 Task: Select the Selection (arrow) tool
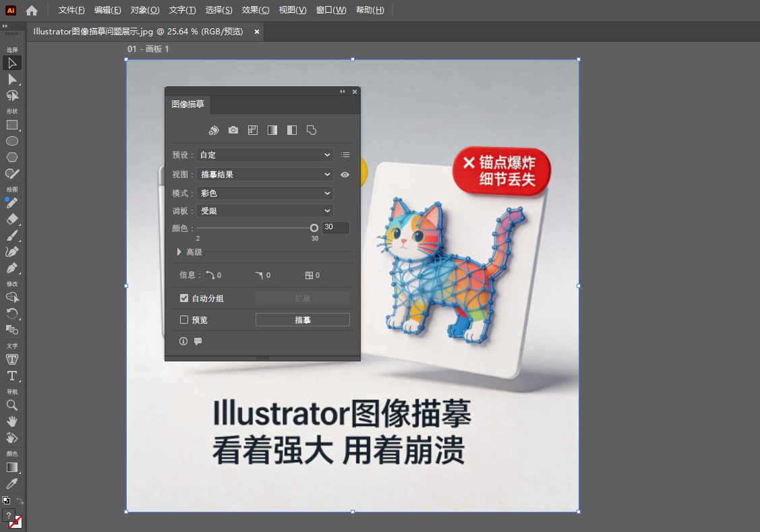coord(12,63)
